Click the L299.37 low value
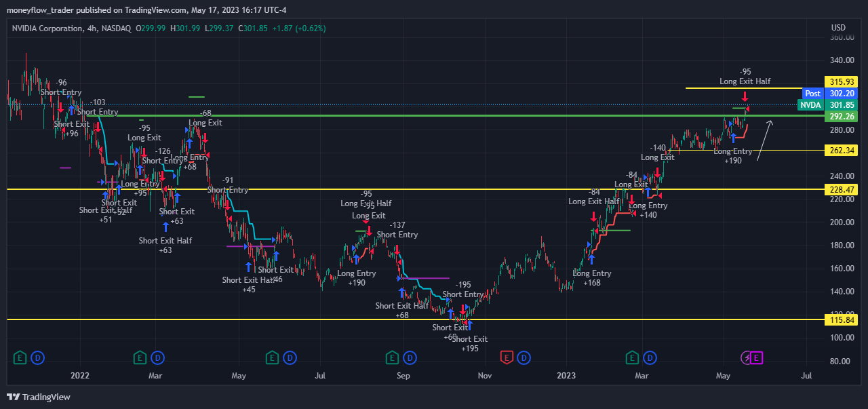This screenshot has width=868, height=409. pos(219,28)
